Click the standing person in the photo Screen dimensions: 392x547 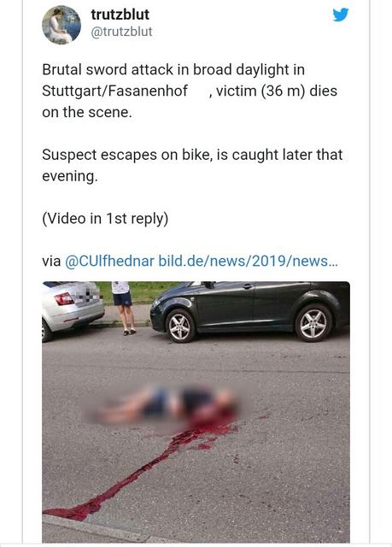(123, 308)
